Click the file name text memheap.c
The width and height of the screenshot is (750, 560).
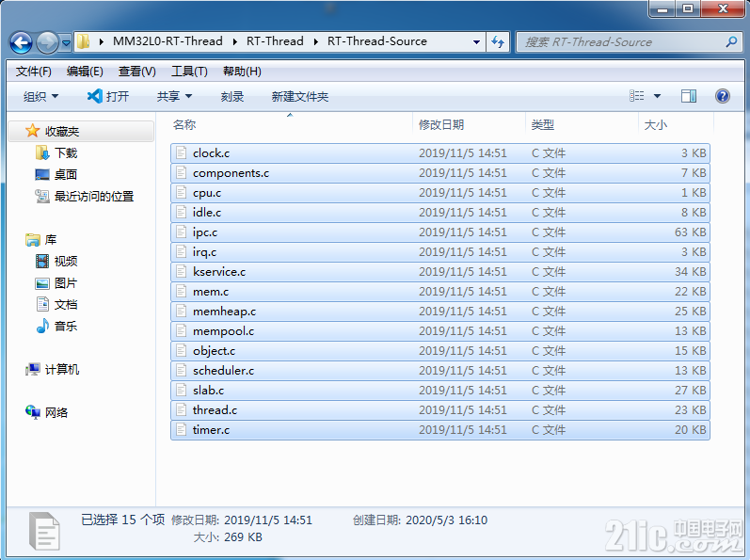(224, 312)
